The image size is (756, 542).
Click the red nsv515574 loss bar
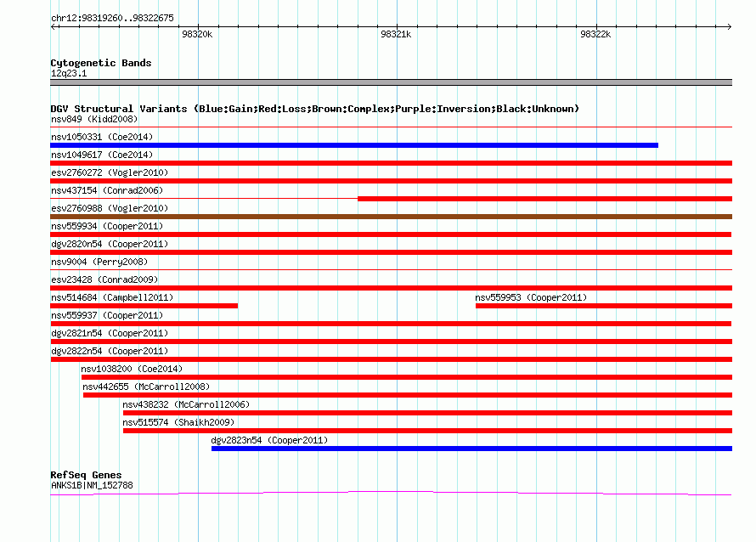point(427,431)
